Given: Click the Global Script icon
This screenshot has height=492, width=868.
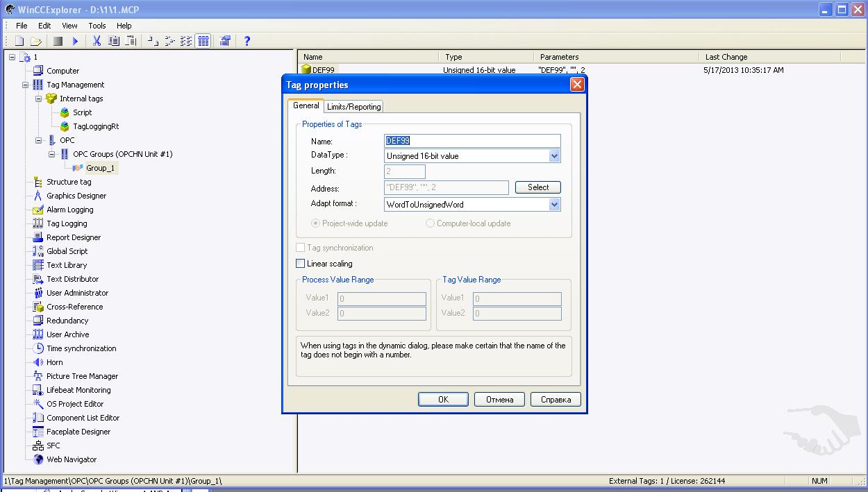Looking at the screenshot, I should tap(38, 251).
